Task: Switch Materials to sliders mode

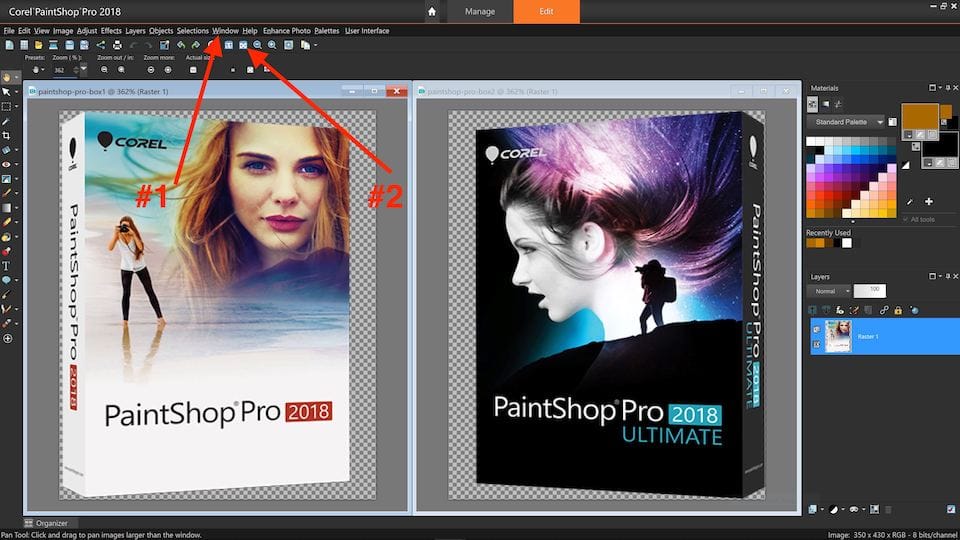Action: (838, 104)
